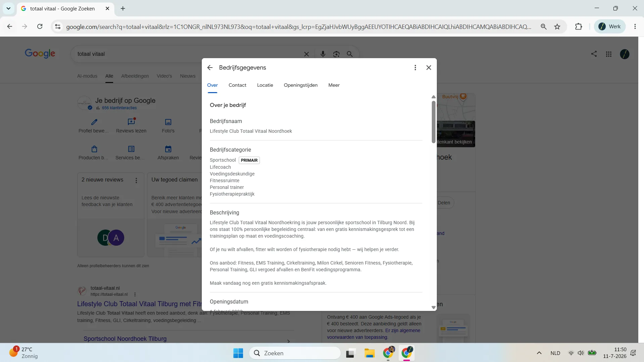This screenshot has width=644, height=362.
Task: Clear the Google search box
Action: (306, 54)
